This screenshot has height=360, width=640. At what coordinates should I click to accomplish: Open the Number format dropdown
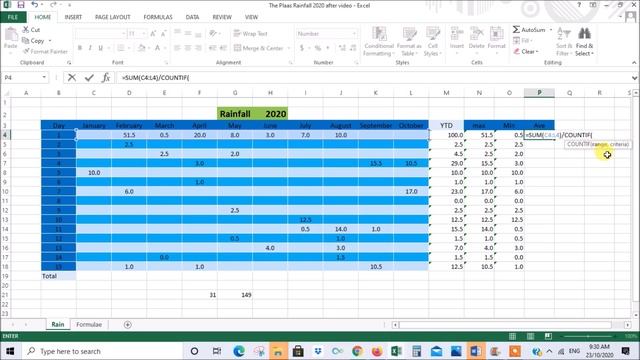[354, 34]
